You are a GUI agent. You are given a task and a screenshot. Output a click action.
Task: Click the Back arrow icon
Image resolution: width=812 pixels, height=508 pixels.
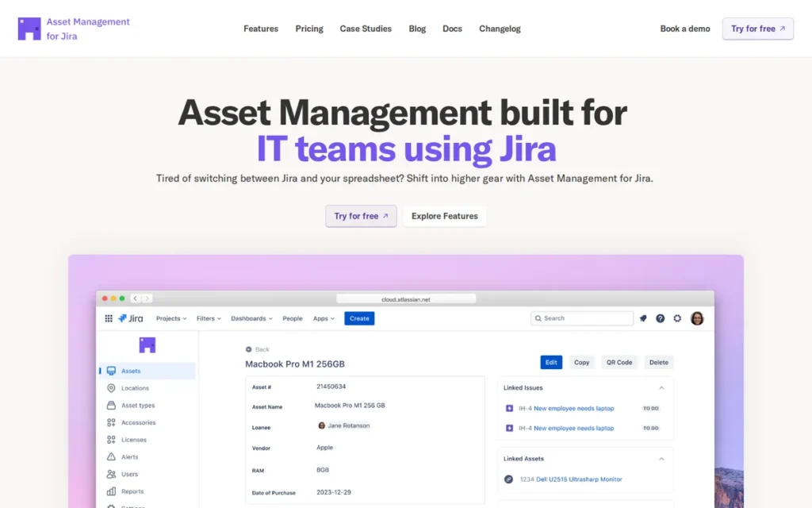click(248, 349)
